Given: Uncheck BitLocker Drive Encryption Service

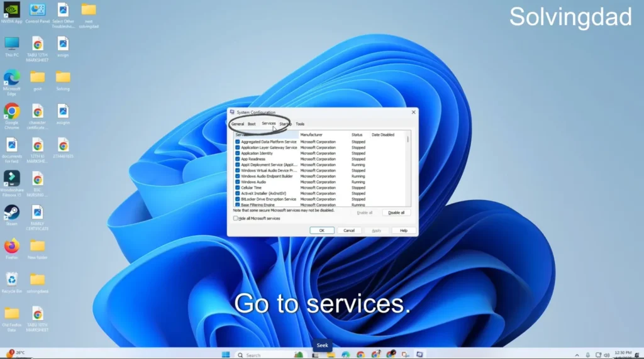Looking at the screenshot, I should [237, 199].
